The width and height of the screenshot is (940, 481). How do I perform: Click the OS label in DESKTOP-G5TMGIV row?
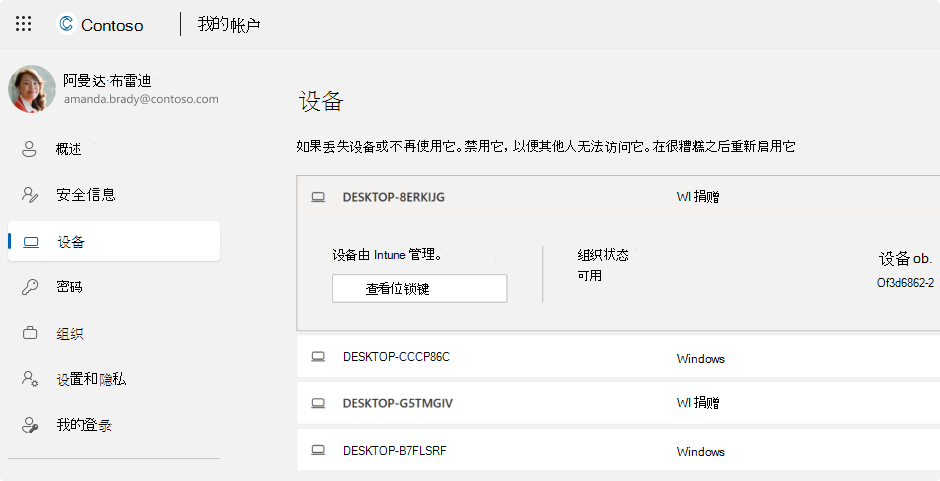click(698, 402)
